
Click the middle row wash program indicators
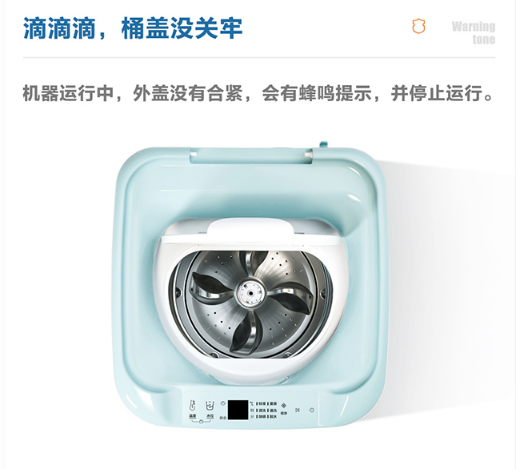(x=266, y=410)
